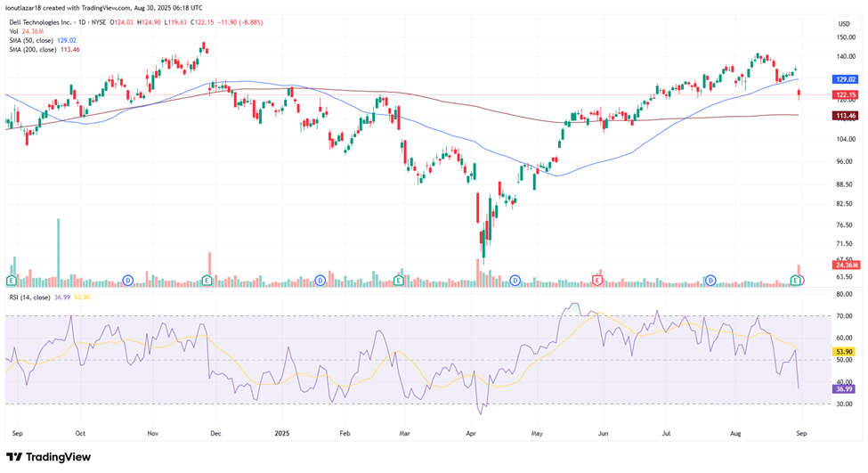Click the dividend marker between October and November

click(x=128, y=281)
